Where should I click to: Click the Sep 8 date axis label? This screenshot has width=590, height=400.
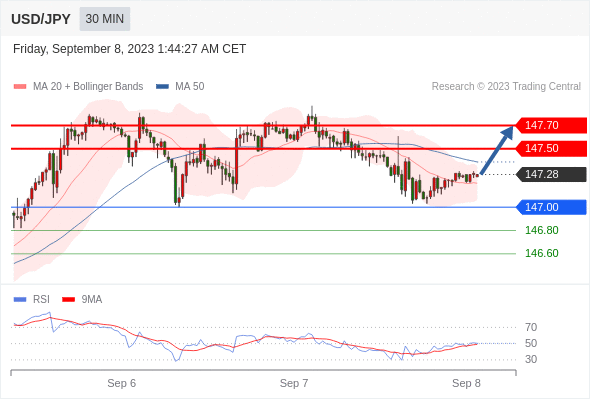466,383
